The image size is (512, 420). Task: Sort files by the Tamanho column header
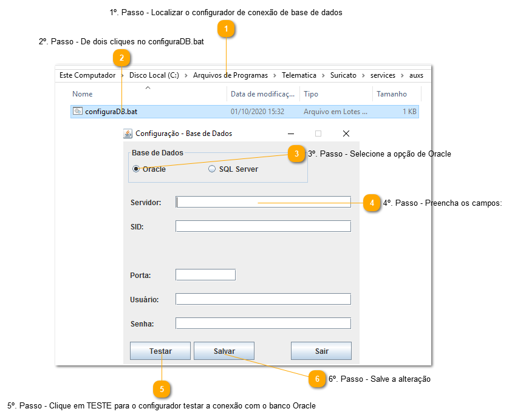[x=392, y=94]
